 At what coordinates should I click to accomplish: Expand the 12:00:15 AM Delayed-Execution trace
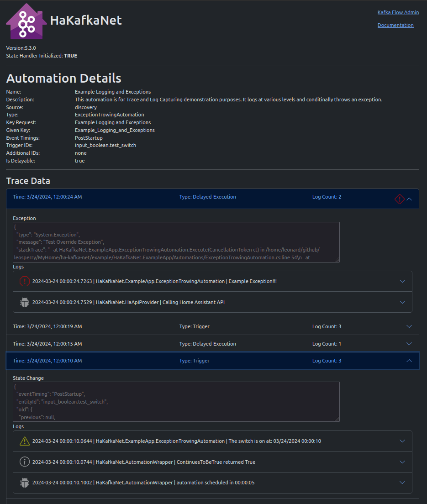tap(409, 344)
